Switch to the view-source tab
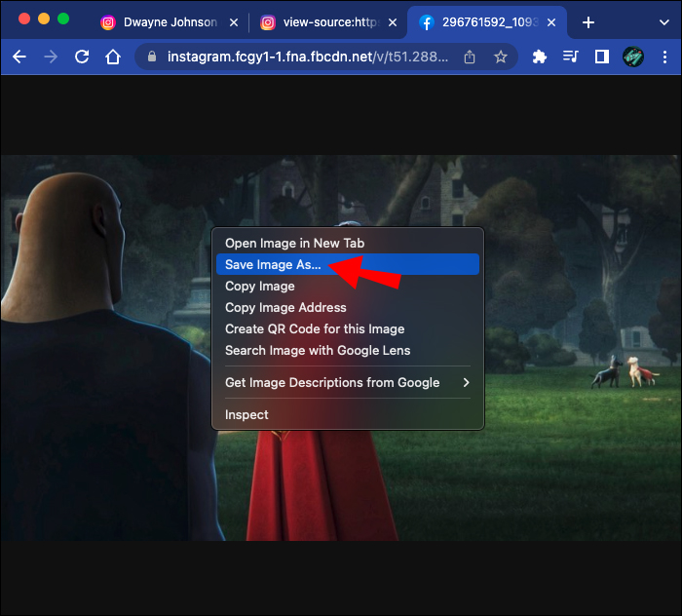 click(329, 22)
